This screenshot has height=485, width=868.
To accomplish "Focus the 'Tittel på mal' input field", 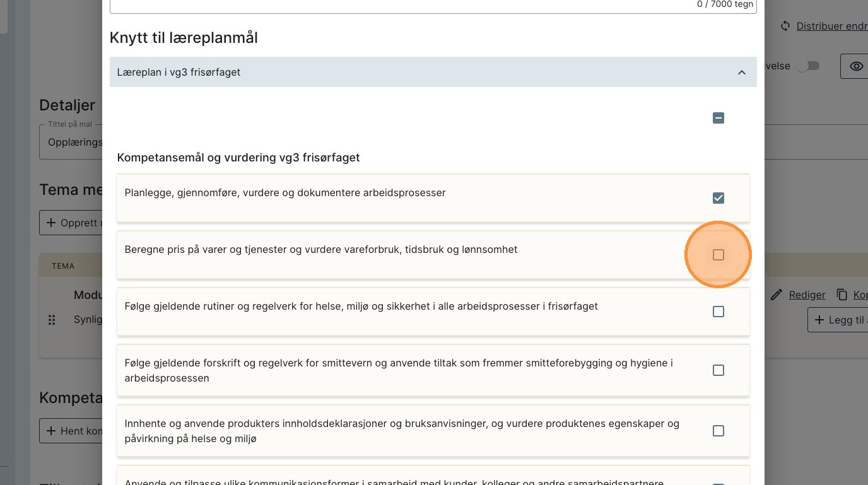I will click(73, 143).
